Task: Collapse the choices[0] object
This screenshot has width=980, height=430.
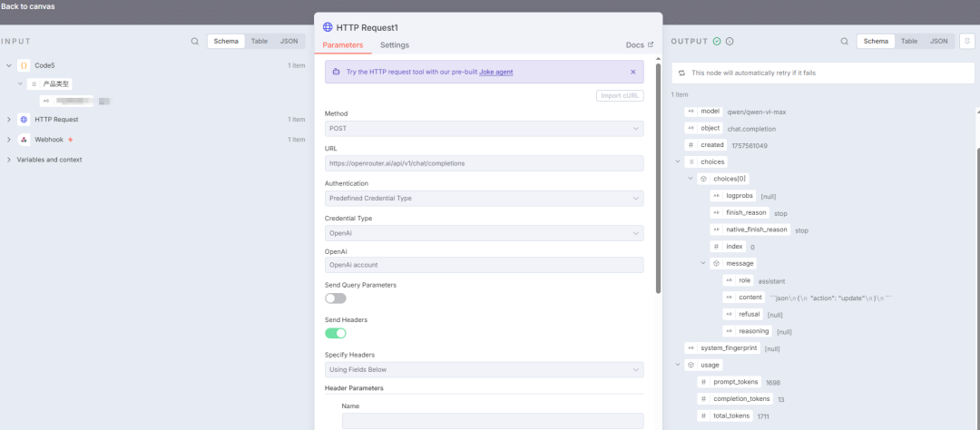Action: pos(691,179)
